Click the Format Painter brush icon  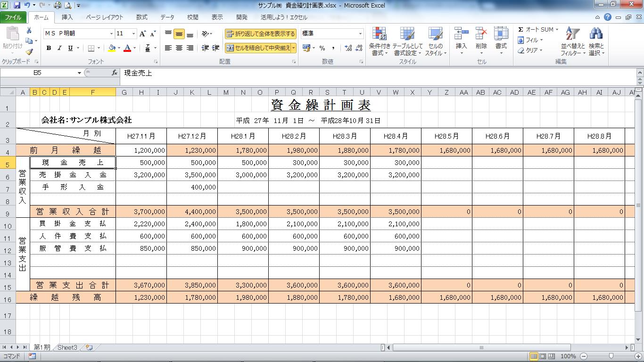tap(29, 52)
